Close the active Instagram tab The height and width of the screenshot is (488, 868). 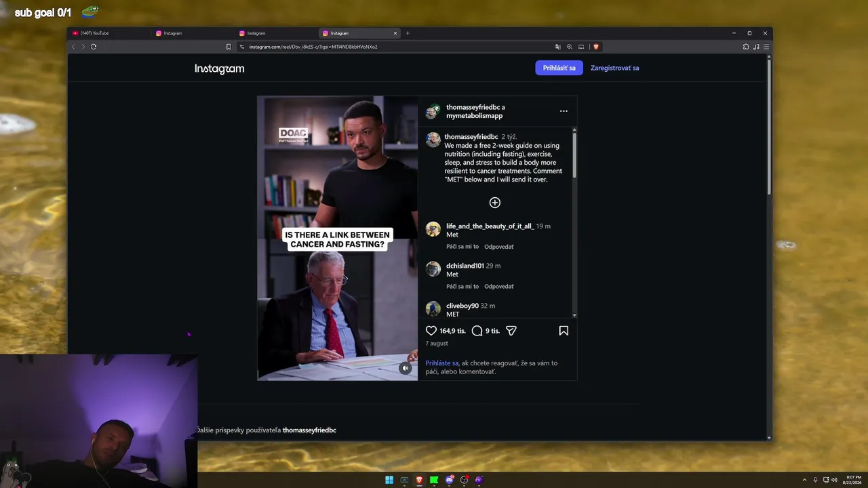[395, 33]
